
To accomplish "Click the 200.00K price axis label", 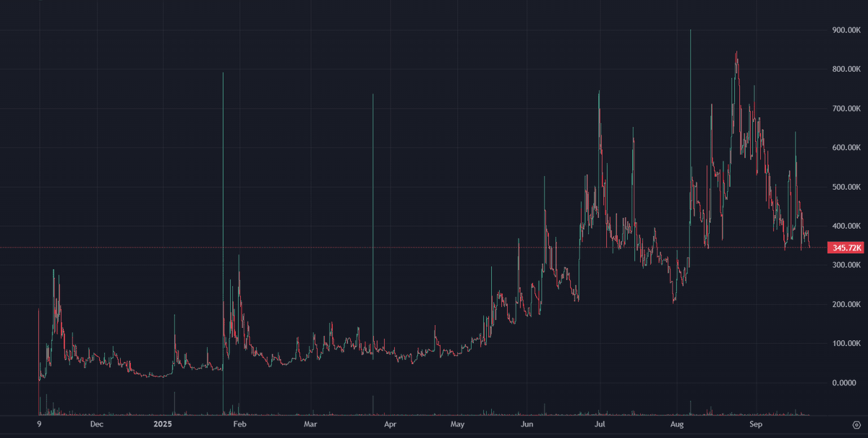I will point(846,304).
